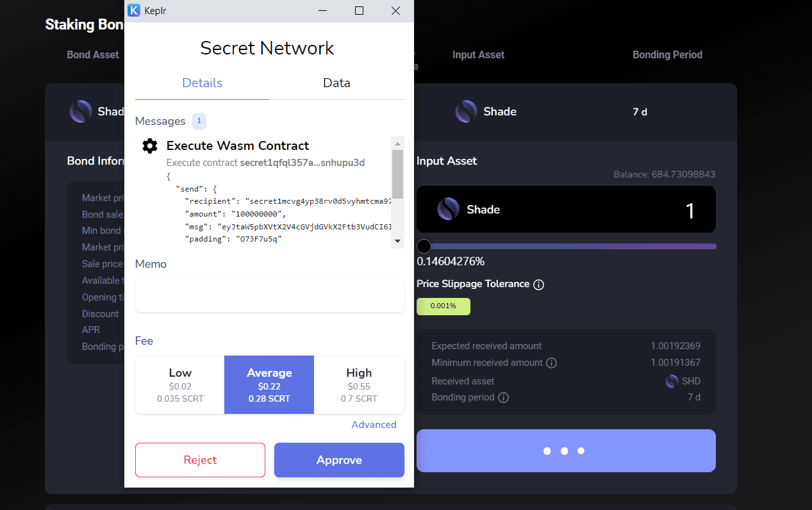The image size is (812, 510).
Task: Click into the Memo field
Action: click(x=270, y=296)
